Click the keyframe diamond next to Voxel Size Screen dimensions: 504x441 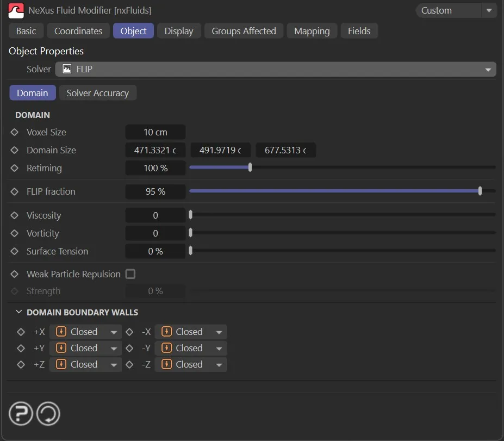click(15, 132)
